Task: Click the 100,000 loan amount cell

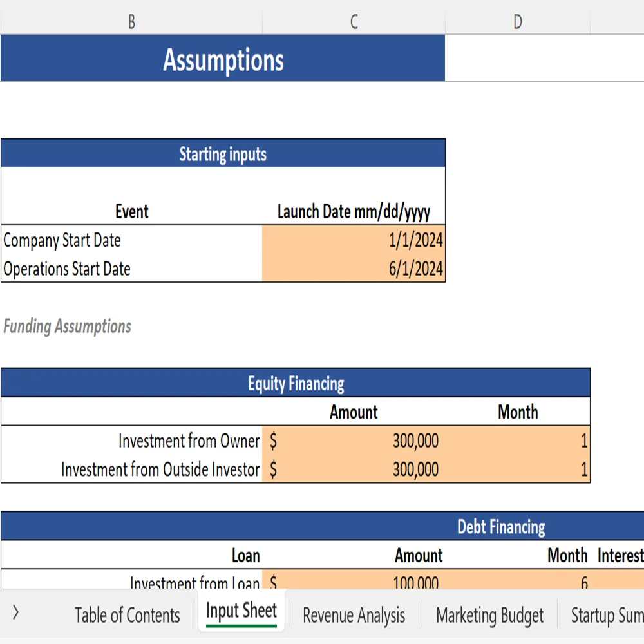Action: [386, 582]
